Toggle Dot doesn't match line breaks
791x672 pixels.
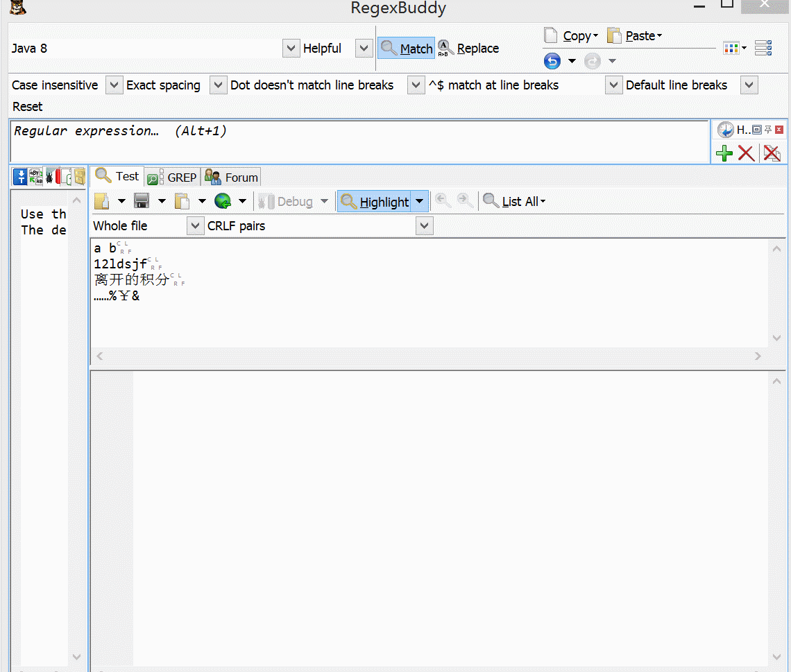(x=312, y=85)
